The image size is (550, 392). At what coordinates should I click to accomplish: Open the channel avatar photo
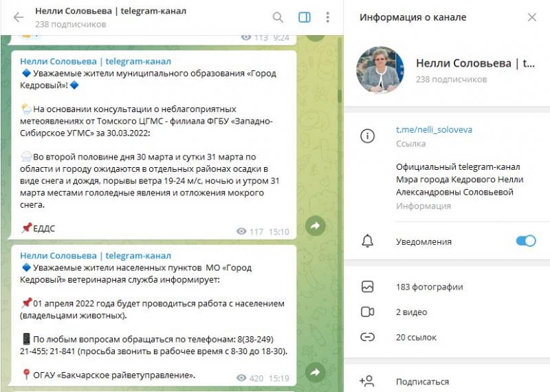click(380, 69)
